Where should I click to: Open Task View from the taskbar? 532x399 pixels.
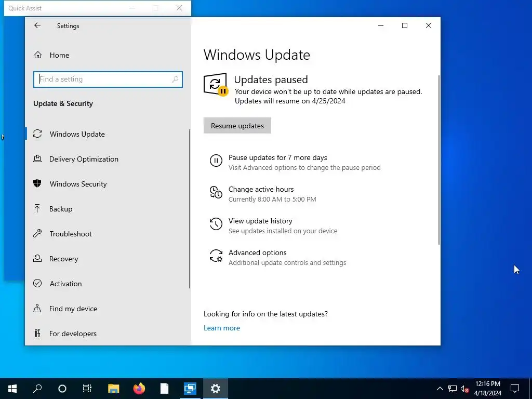click(x=87, y=389)
